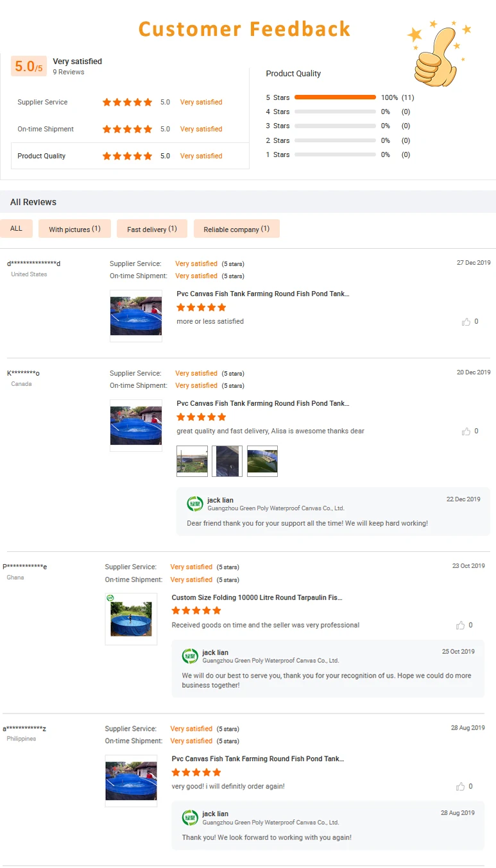Click star rating above 'great quality and fast delivery'
Screen dimensions: 496x868
click(x=201, y=417)
